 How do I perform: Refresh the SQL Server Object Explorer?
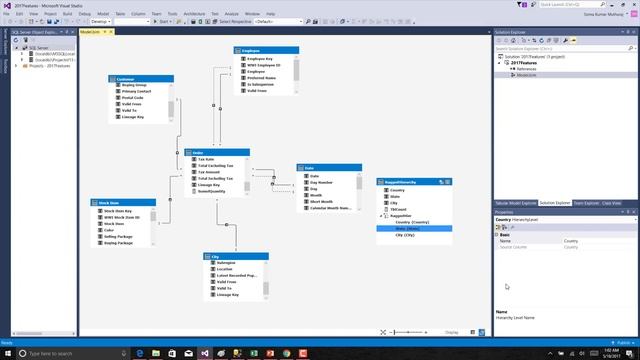(x=16, y=40)
